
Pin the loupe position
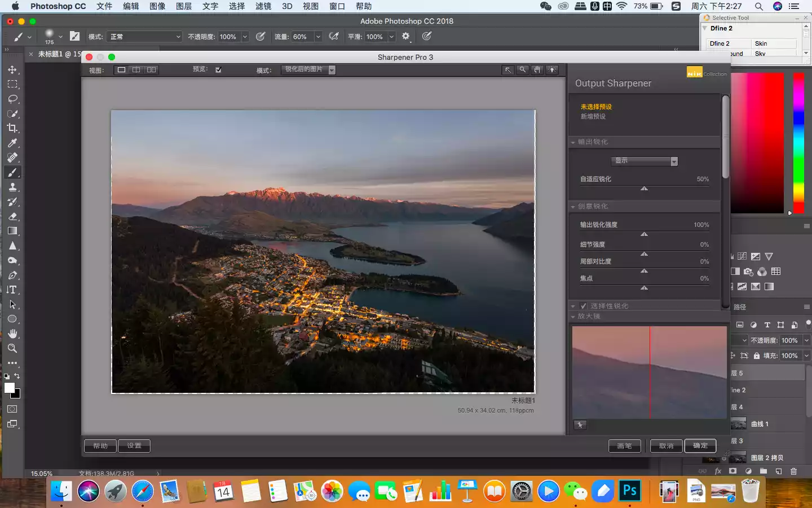coord(580,425)
